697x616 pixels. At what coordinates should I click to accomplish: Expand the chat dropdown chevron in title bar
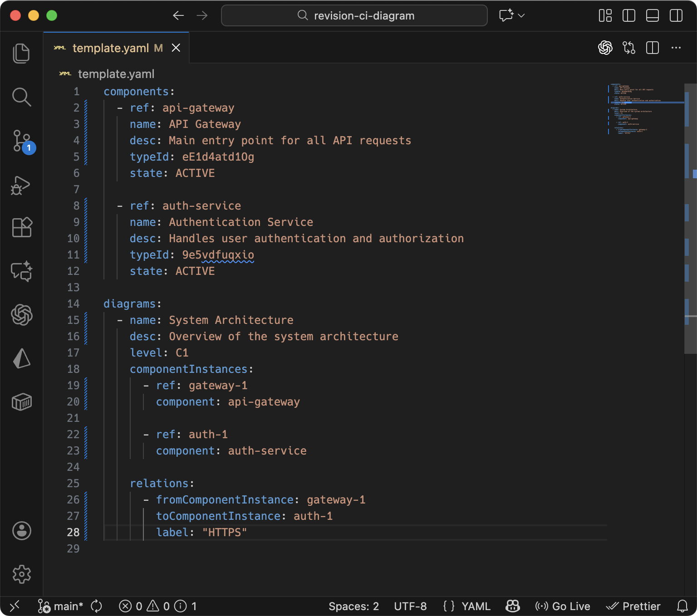click(x=521, y=16)
